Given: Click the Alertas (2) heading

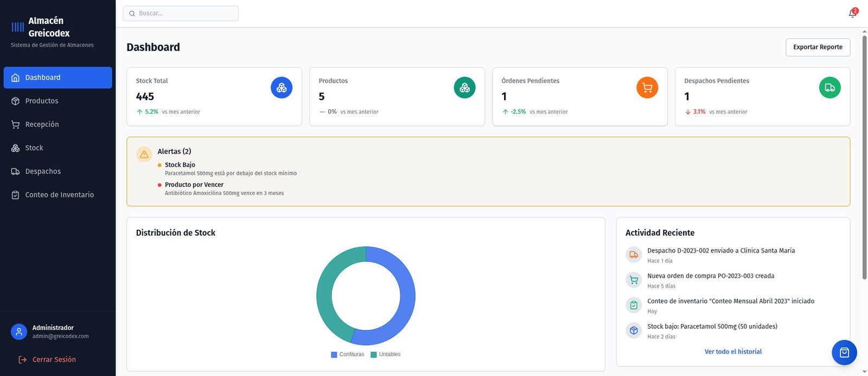Looking at the screenshot, I should (x=174, y=152).
